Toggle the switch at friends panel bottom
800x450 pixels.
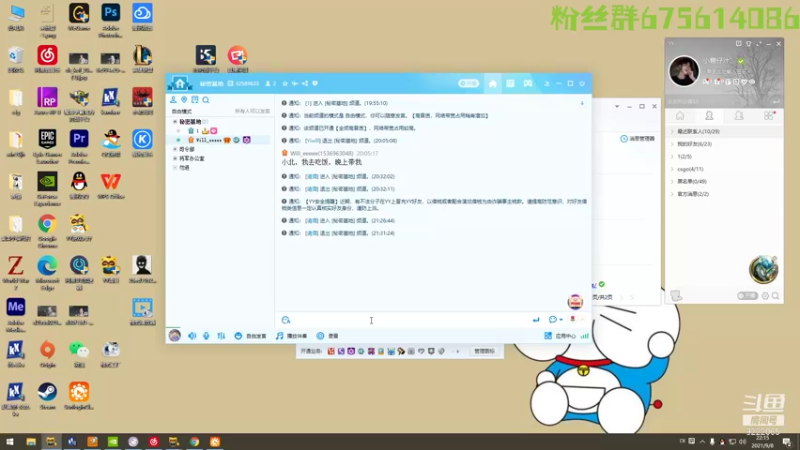coord(747,296)
